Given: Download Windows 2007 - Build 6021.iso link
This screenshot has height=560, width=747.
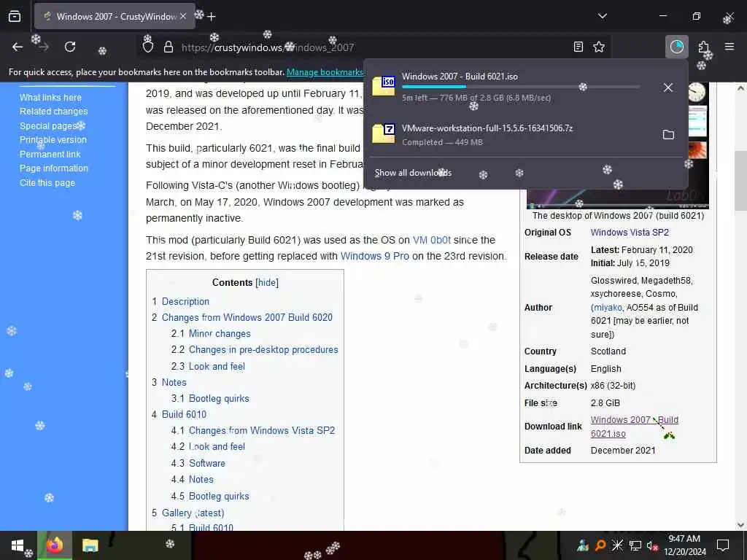Looking at the screenshot, I should tap(634, 427).
